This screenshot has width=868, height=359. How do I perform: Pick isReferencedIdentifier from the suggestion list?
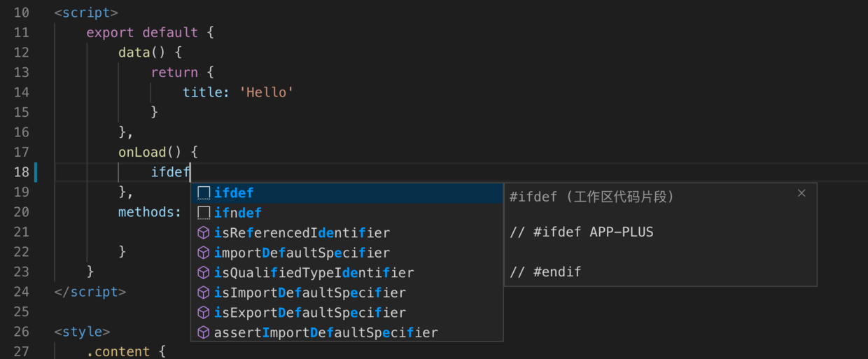click(x=302, y=232)
